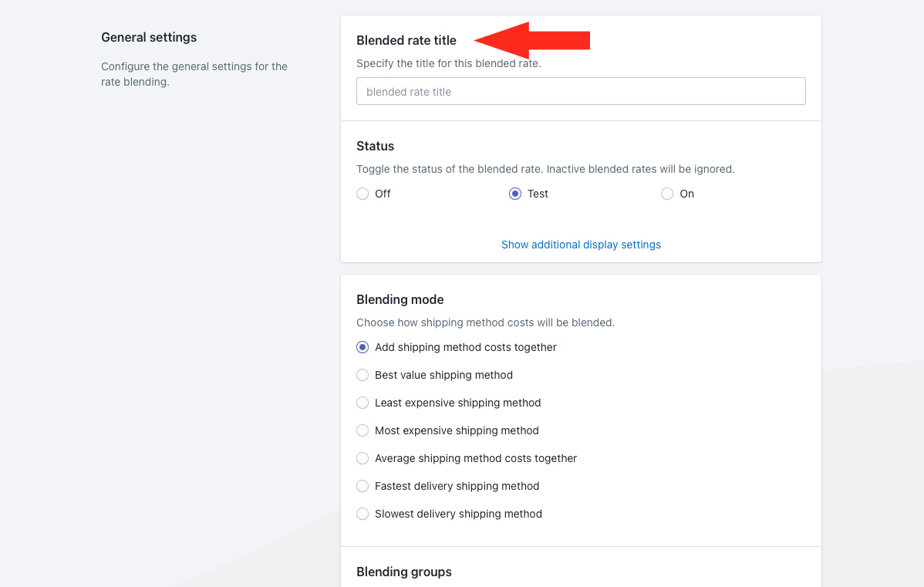Click the 'Choose how shipping method costs' description
The image size is (924, 587).
[485, 322]
